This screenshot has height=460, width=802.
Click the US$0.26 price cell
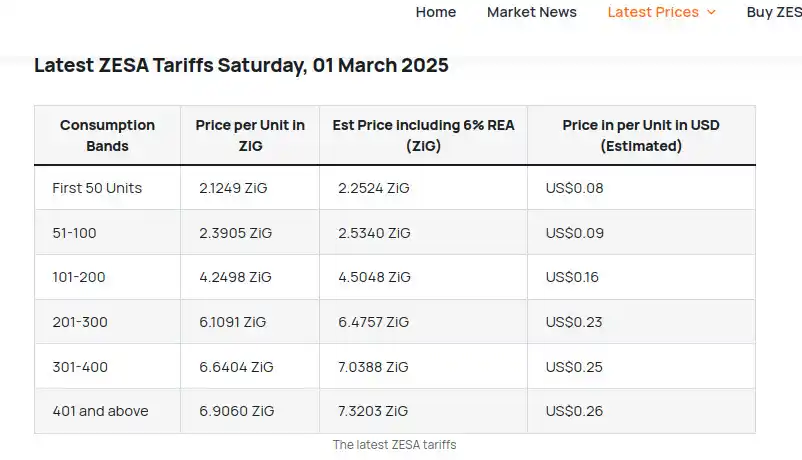(641, 411)
